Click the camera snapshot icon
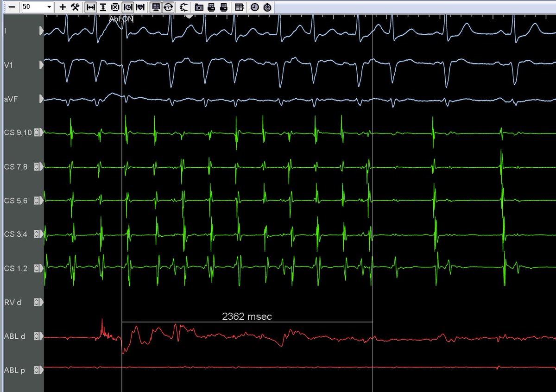Viewport: 556px width, 392px height. coord(199,7)
